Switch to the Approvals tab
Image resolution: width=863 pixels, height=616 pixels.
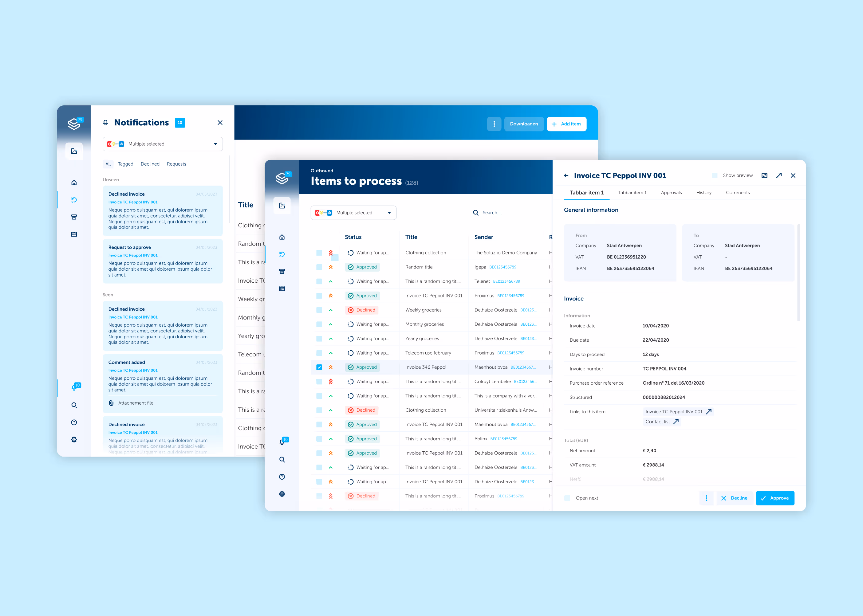pyautogui.click(x=671, y=193)
